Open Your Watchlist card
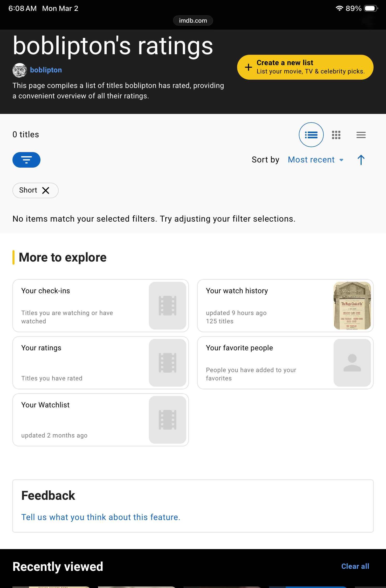Image resolution: width=386 pixels, height=588 pixels. pyautogui.click(x=78, y=420)
